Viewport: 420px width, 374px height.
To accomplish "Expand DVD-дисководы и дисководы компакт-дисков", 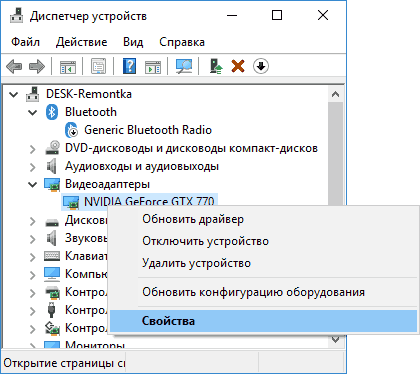I will [x=33, y=149].
